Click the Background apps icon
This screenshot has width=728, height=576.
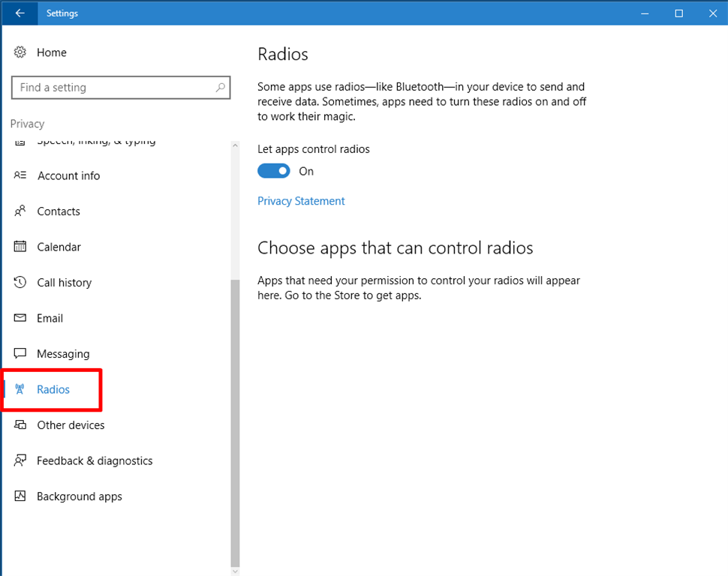click(x=20, y=496)
